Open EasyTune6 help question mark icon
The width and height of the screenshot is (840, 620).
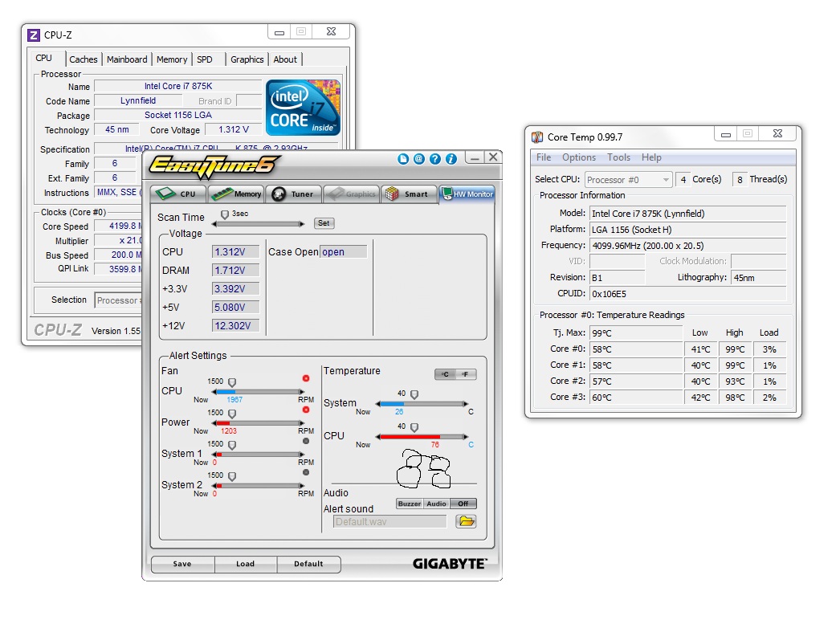[x=435, y=159]
